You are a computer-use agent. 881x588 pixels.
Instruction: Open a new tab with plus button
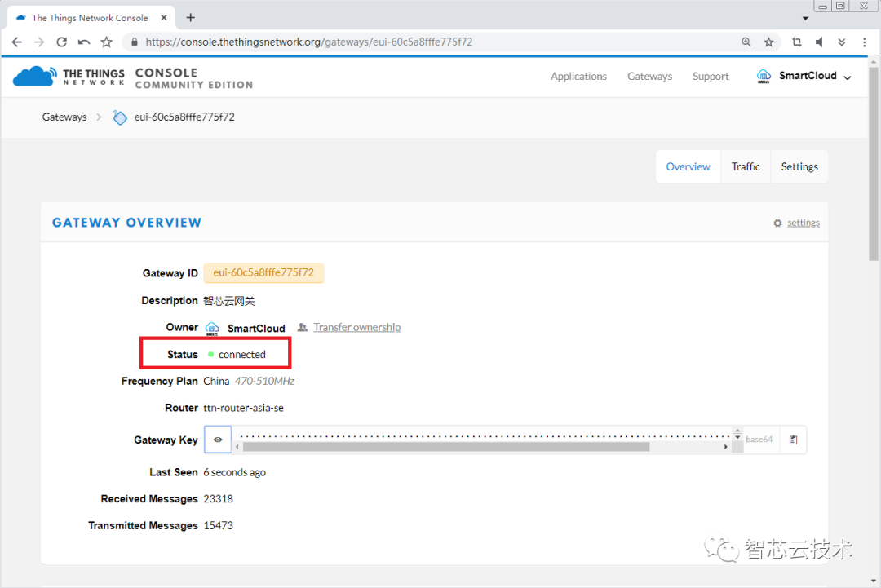pyautogui.click(x=190, y=18)
